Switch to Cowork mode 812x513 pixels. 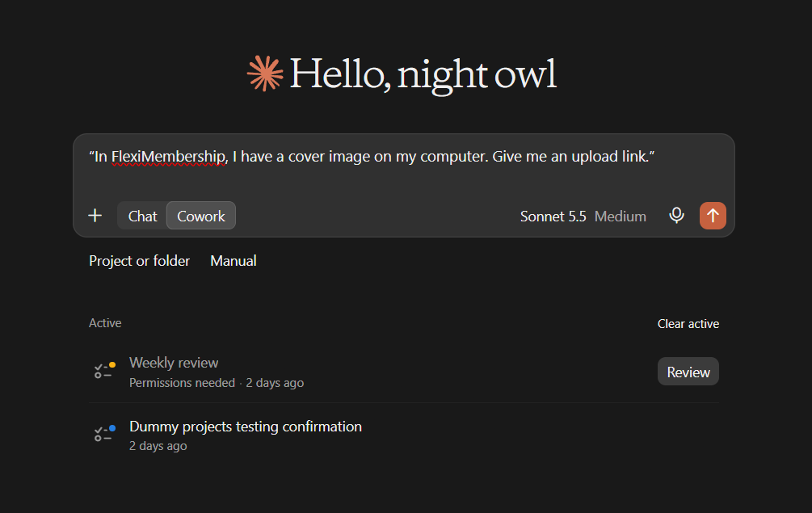click(201, 216)
